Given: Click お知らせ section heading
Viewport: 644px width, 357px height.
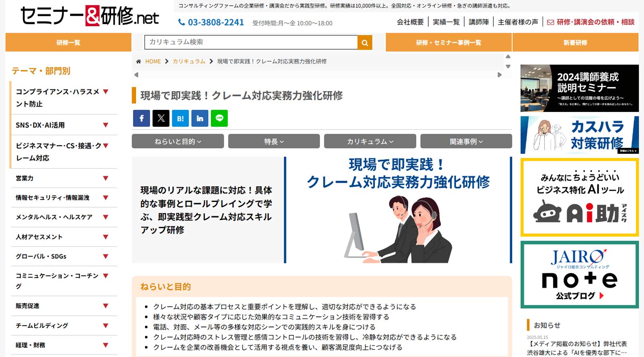Looking at the screenshot, I should pos(547,325).
